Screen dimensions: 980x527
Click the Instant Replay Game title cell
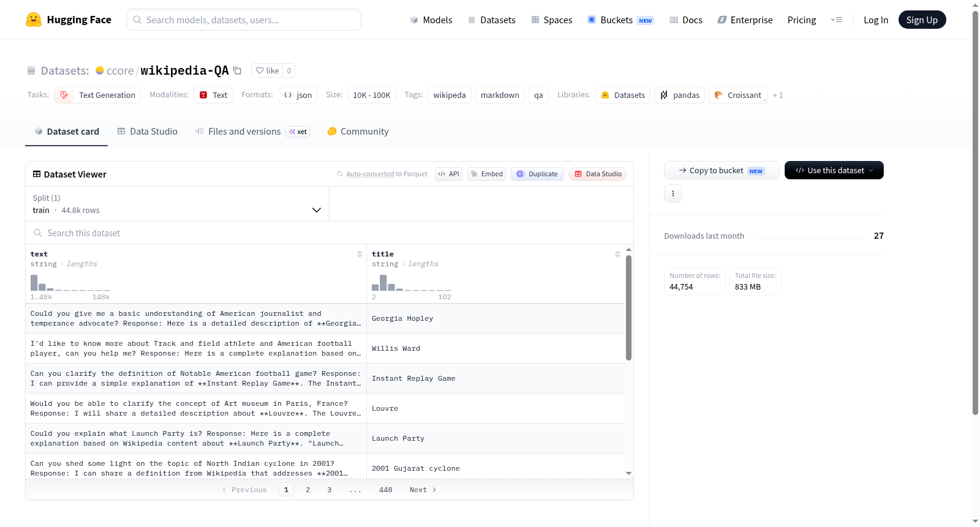(495, 378)
